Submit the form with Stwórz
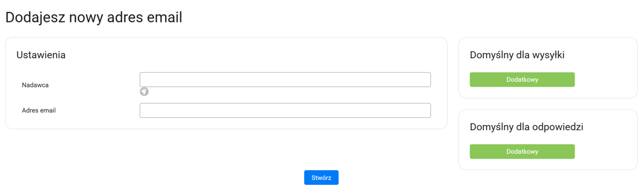 point(321,177)
